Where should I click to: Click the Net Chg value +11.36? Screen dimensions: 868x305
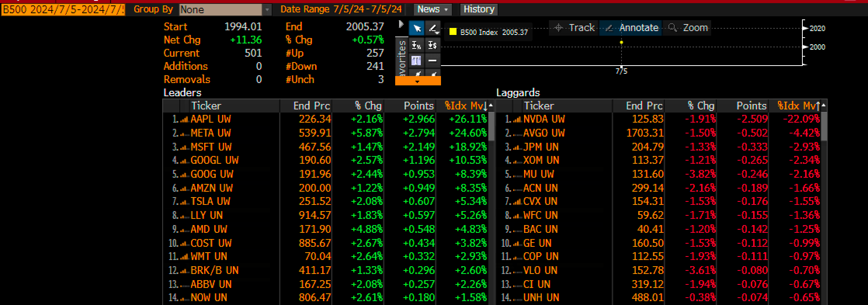pyautogui.click(x=246, y=40)
